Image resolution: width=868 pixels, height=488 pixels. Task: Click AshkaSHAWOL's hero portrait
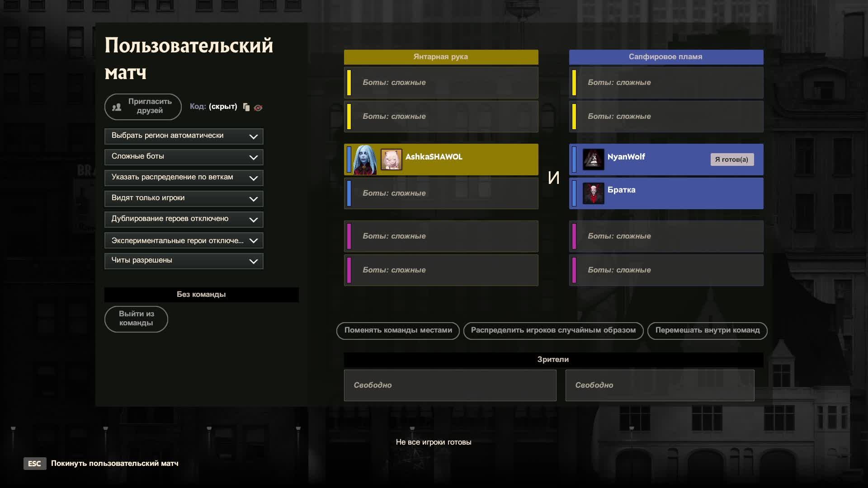point(365,160)
